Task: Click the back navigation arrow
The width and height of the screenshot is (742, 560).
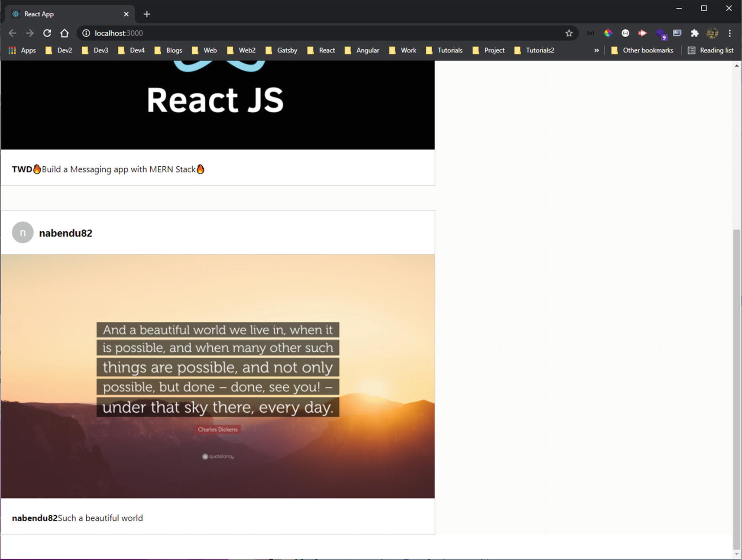Action: point(13,33)
